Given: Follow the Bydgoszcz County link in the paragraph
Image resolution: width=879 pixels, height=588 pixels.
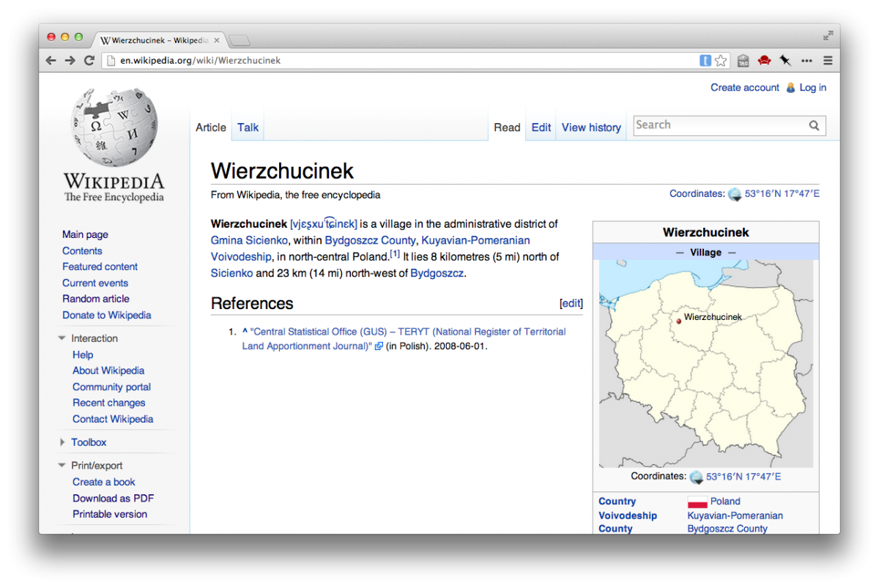Looking at the screenshot, I should coord(370,240).
